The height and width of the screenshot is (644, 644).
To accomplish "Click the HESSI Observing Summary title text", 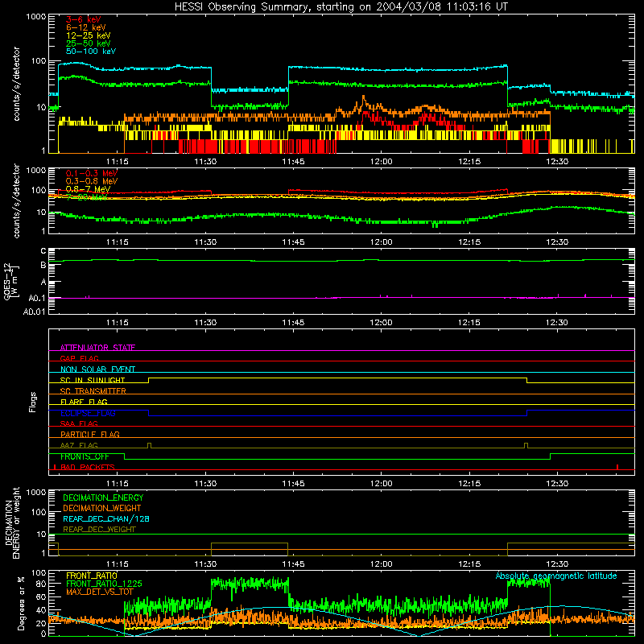I will pyautogui.click(x=341, y=7).
